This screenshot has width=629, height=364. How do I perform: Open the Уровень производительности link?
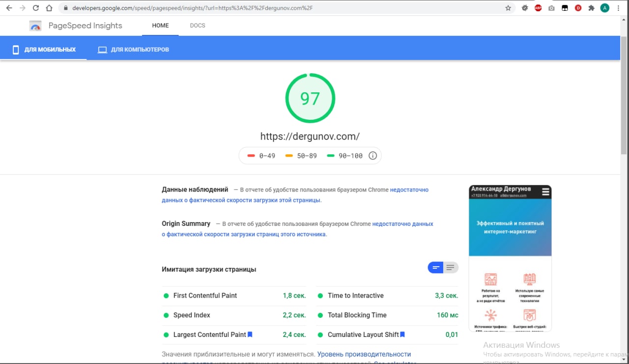pos(364,354)
